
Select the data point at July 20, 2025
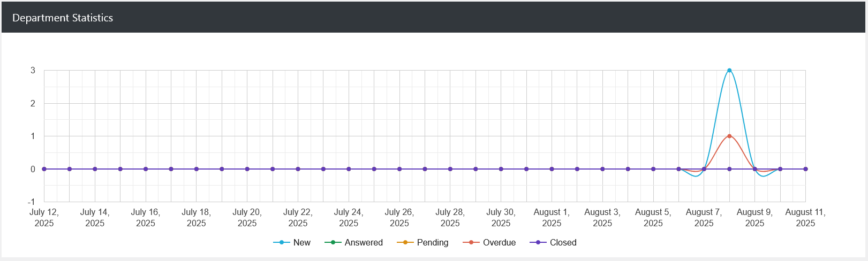click(247, 169)
